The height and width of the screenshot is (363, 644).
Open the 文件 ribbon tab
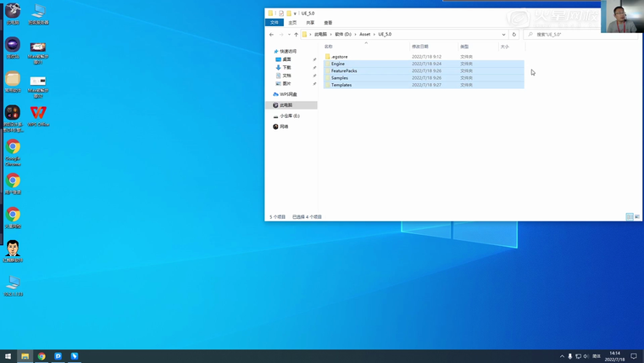click(274, 23)
